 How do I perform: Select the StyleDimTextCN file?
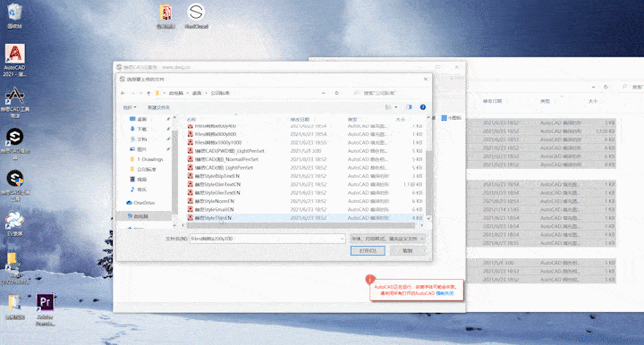[305, 185]
